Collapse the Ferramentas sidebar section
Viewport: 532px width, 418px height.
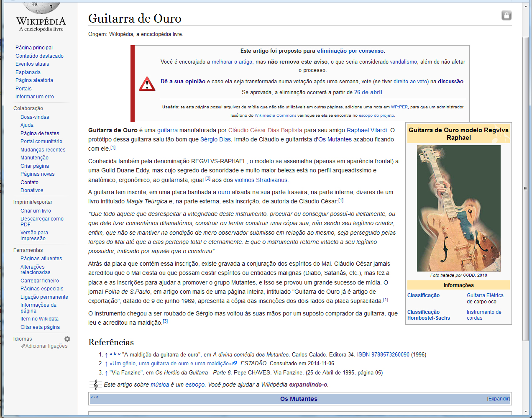point(28,250)
